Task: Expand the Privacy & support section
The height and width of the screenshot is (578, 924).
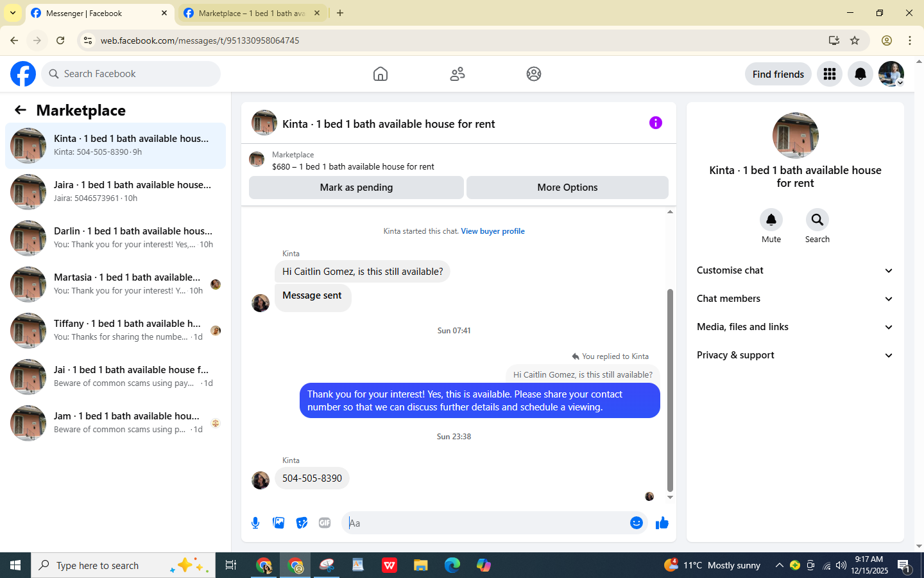Action: tap(795, 355)
